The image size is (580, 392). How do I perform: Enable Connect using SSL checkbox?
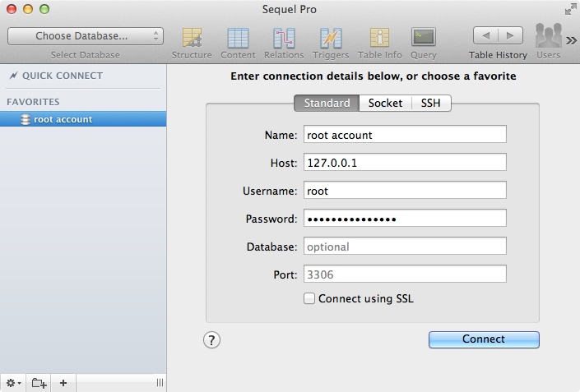pos(309,298)
